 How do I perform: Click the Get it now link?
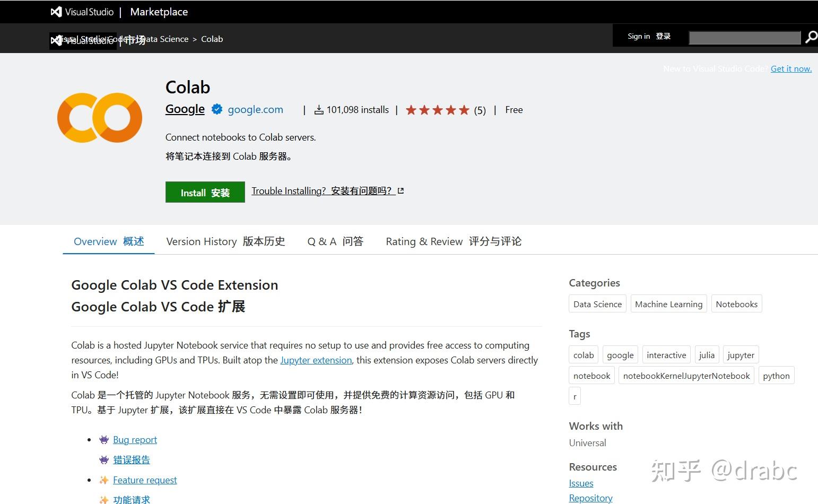pos(791,68)
